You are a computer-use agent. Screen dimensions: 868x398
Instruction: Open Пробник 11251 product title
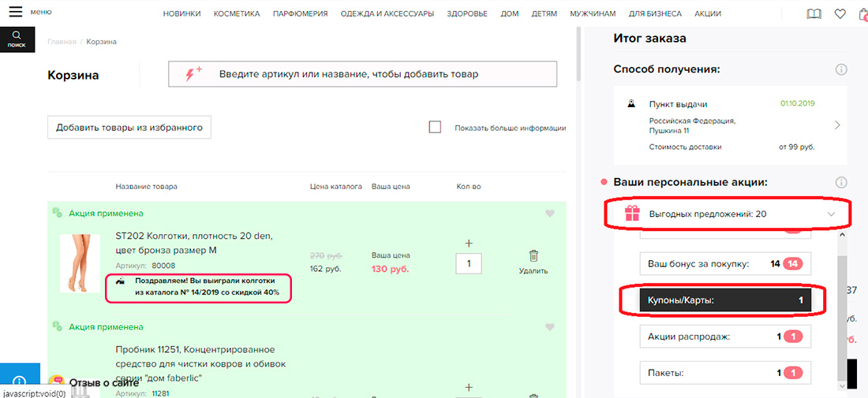tap(200, 364)
